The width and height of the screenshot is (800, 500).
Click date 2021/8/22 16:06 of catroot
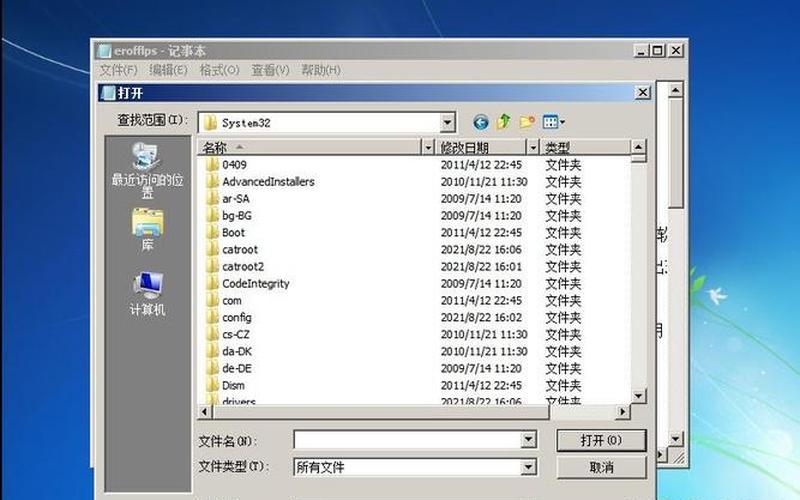(481, 249)
